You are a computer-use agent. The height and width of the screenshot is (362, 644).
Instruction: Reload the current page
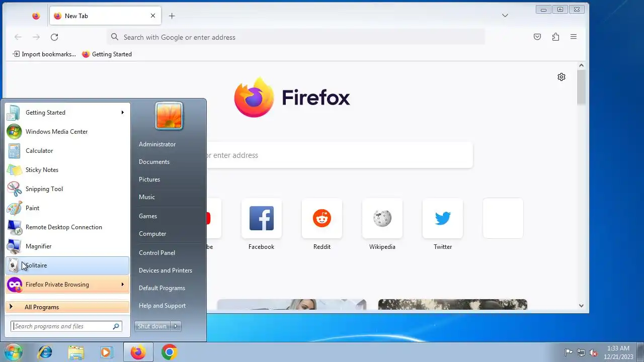(54, 37)
